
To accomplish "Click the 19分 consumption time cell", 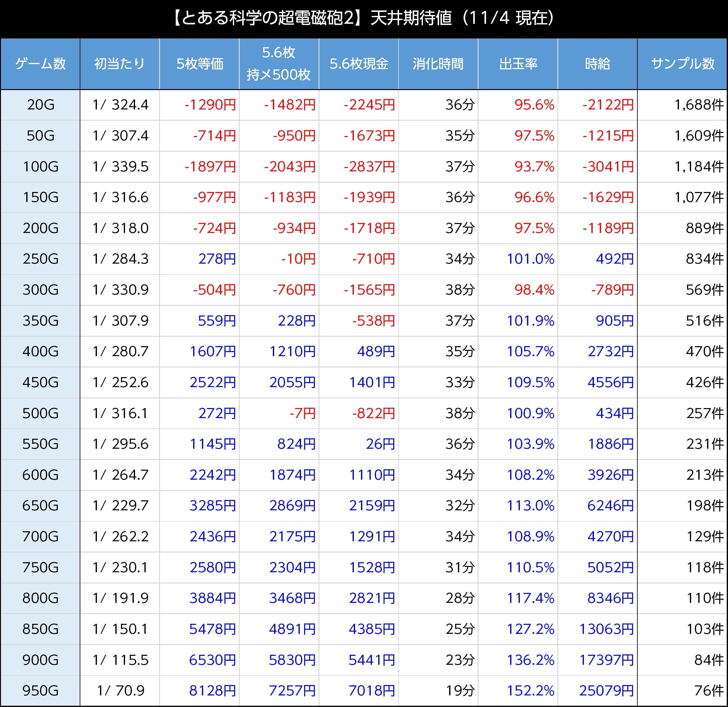I will 460,691.
